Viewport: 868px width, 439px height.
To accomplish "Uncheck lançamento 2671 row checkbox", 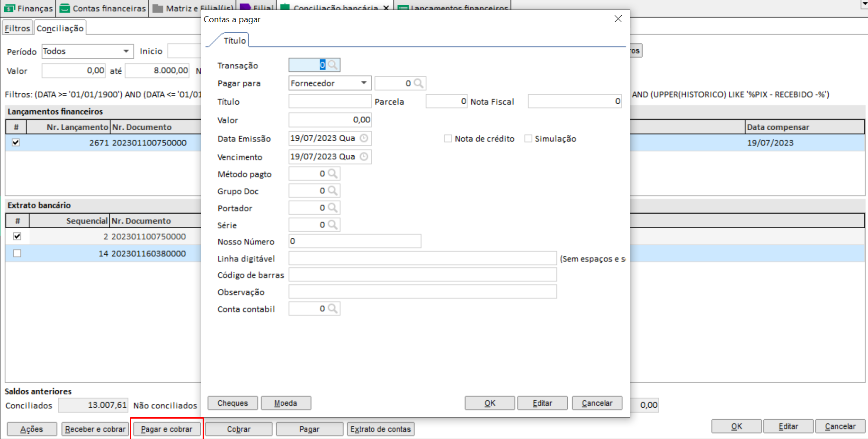I will click(16, 143).
